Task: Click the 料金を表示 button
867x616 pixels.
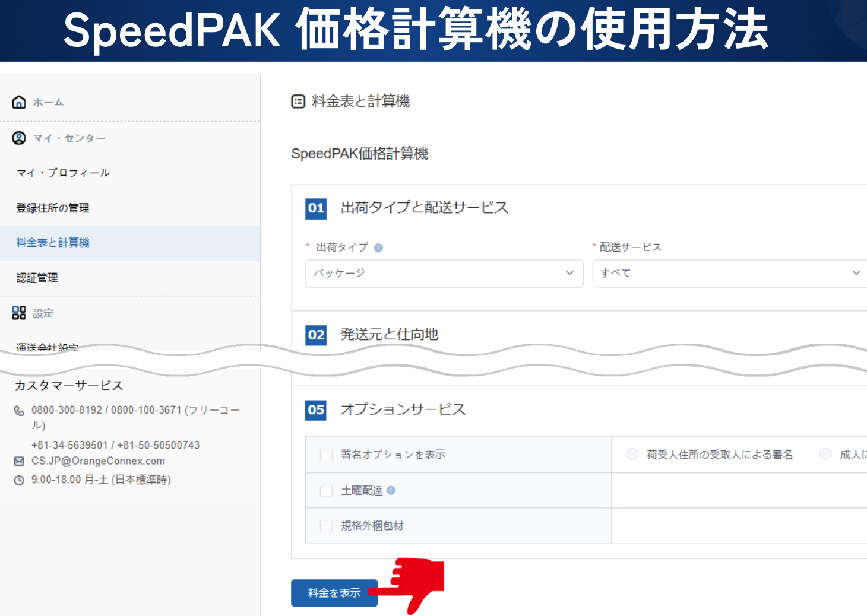Action: [334, 593]
